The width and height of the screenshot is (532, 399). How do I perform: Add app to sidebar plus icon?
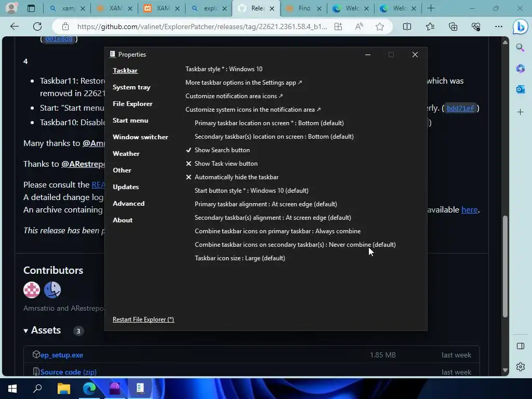520,112
